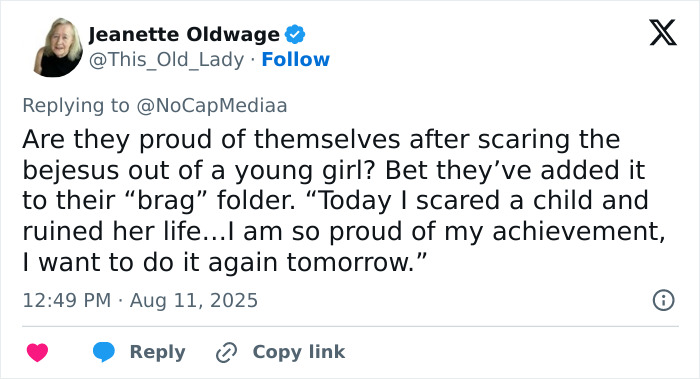
Task: Like the tweet with the pink heart icon
Action: coord(38,352)
